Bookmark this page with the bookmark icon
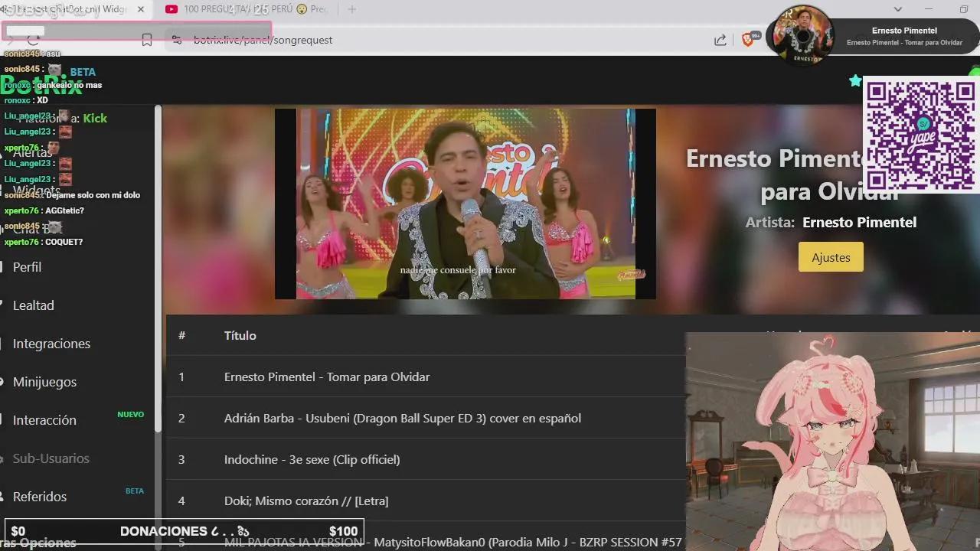 pos(147,40)
